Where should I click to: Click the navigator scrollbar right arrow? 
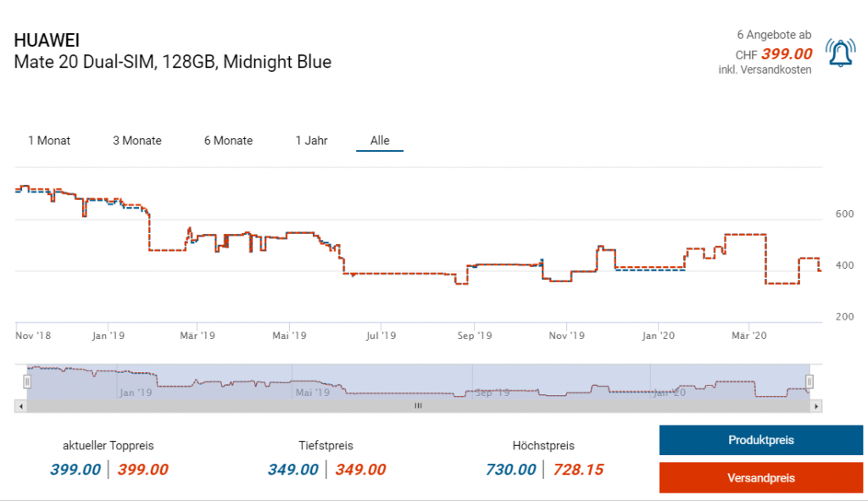click(x=816, y=407)
